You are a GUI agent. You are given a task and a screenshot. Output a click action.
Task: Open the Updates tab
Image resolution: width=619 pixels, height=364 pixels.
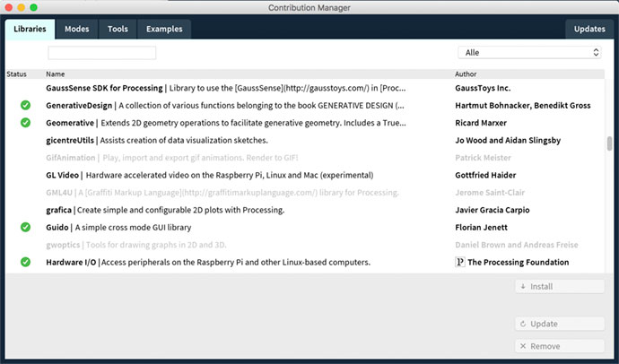(589, 29)
